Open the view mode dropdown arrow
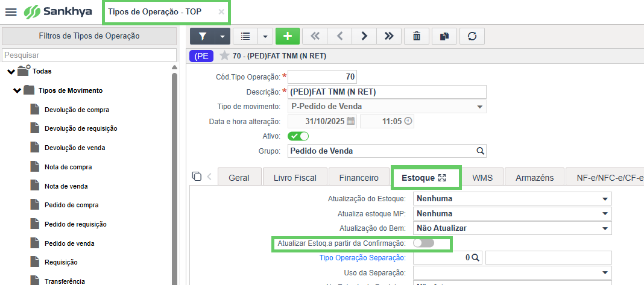The image size is (644, 285). (265, 36)
